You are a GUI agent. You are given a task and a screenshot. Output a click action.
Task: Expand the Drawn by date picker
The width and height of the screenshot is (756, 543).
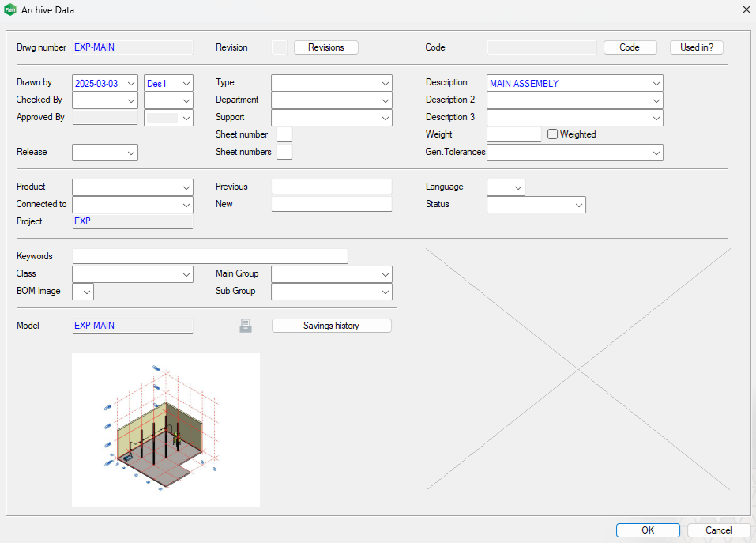(130, 83)
